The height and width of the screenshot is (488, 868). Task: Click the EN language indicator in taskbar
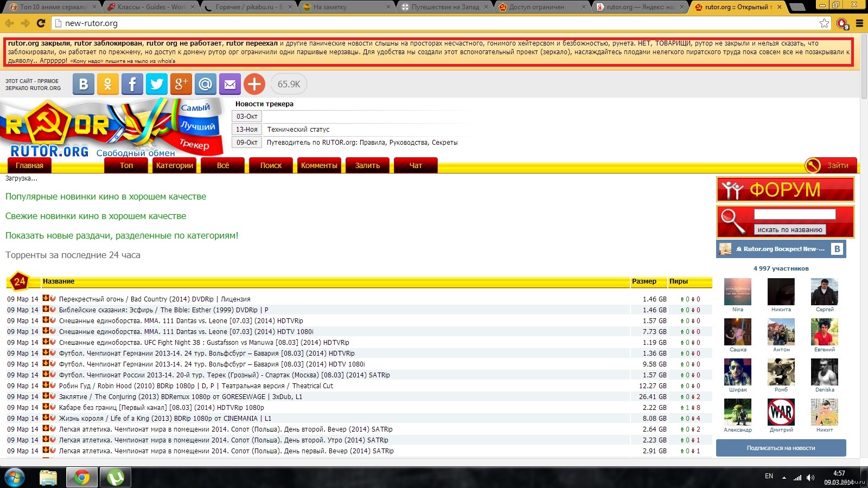769,476
